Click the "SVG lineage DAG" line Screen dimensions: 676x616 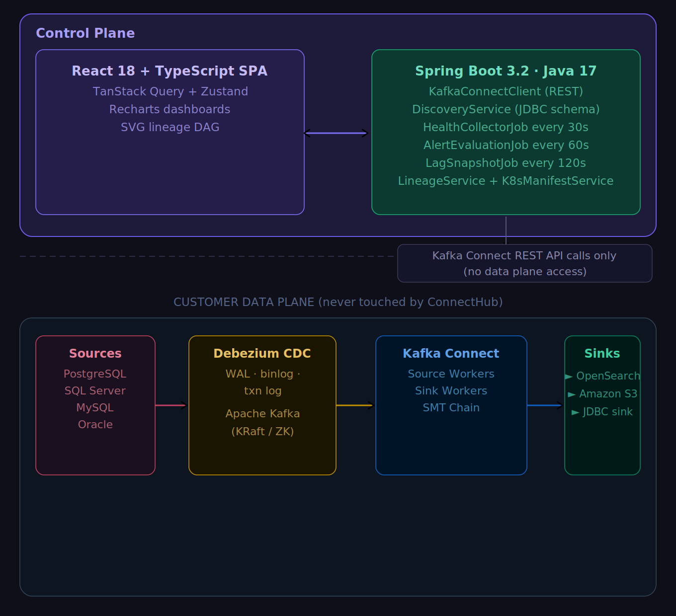point(170,127)
